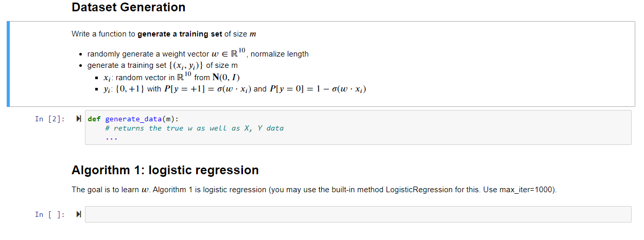The height and width of the screenshot is (240, 644).
Task: Click the 'max_iter=1000' text
Action: [x=527, y=190]
